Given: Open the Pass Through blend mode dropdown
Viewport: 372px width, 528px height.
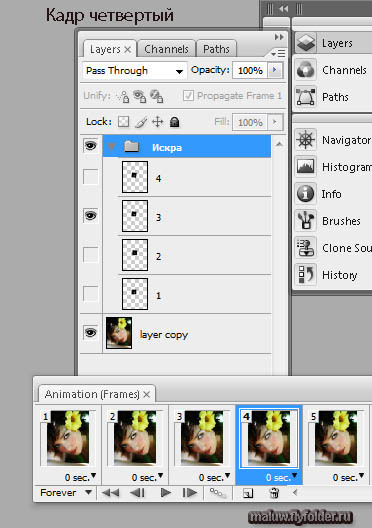Looking at the screenshot, I should (x=134, y=71).
